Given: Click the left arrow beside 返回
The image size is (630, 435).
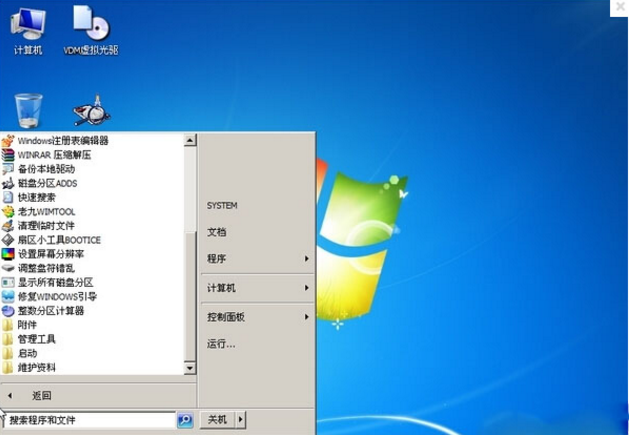Looking at the screenshot, I should [10, 396].
